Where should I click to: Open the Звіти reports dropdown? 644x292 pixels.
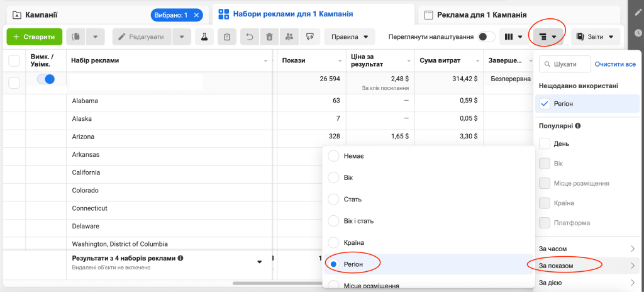click(596, 36)
